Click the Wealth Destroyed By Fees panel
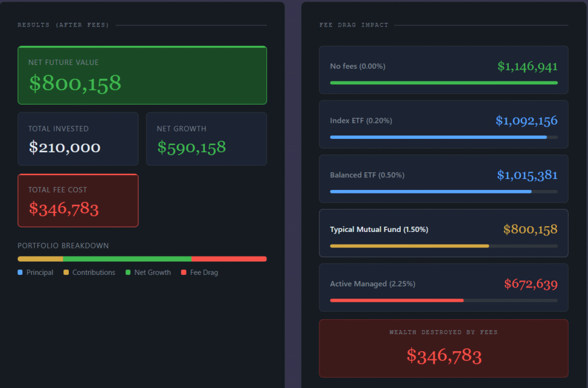Screen dimensions: 588x388 coord(443,348)
